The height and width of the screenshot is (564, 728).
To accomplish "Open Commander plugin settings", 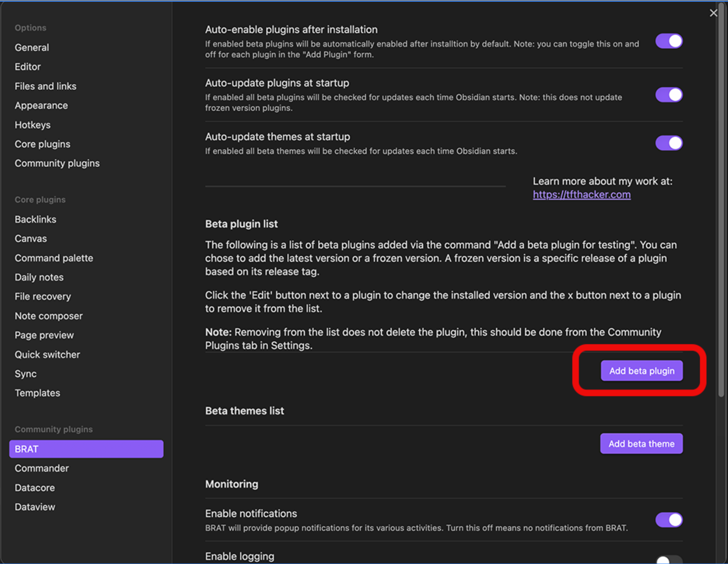I will 42,468.
